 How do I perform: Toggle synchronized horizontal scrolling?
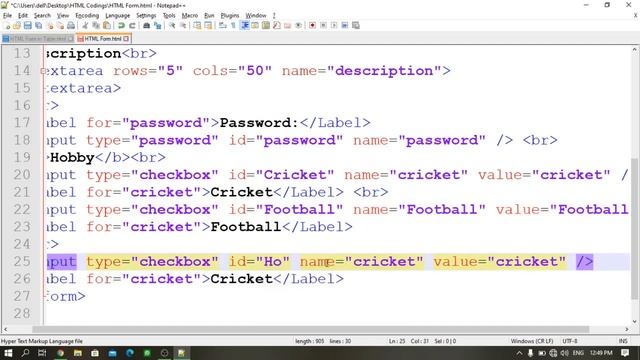pyautogui.click(x=208, y=25)
